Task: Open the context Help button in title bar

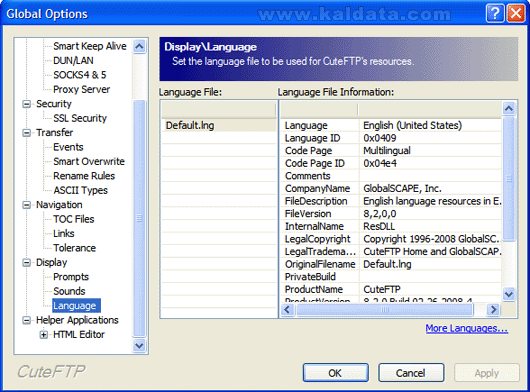Action: (x=495, y=14)
